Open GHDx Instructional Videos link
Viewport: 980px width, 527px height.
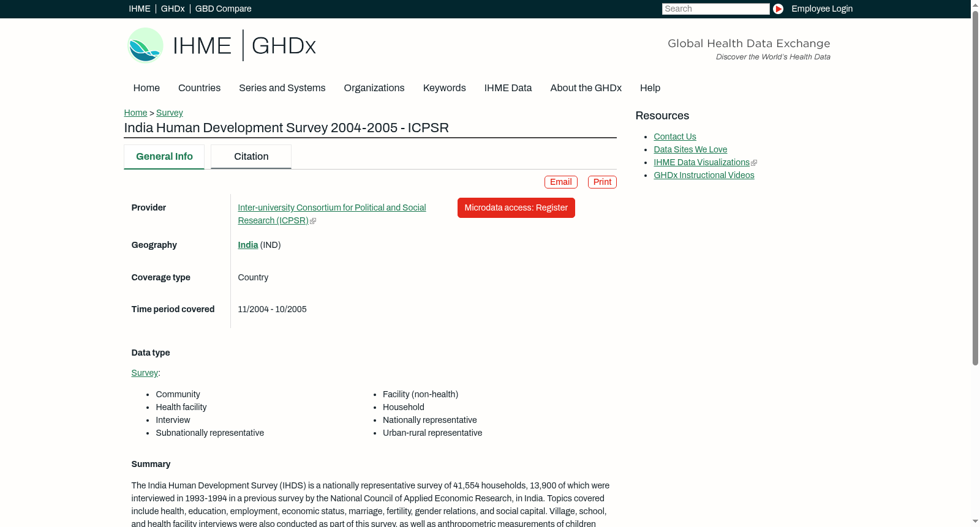704,176
